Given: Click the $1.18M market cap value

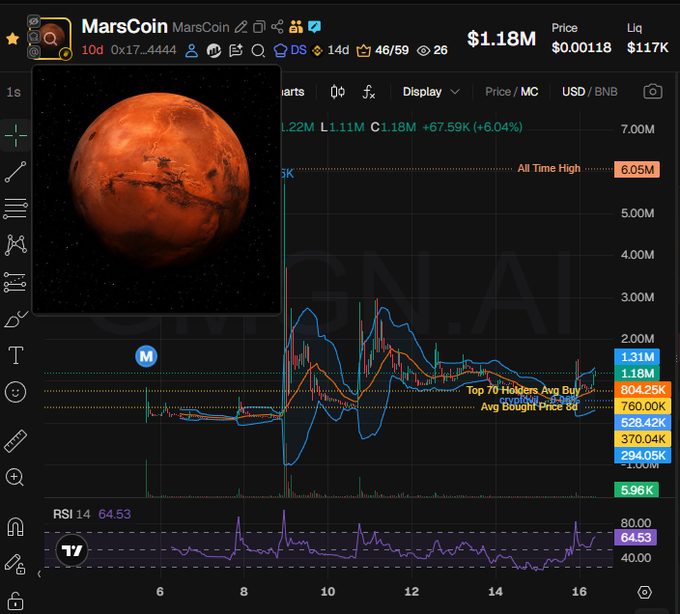Looking at the screenshot, I should pyautogui.click(x=501, y=39).
